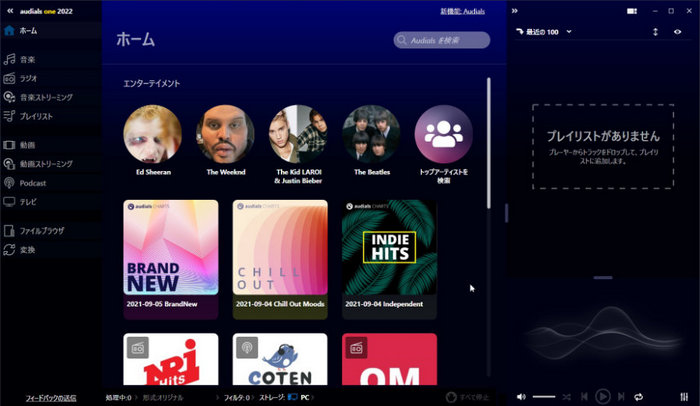Click the podcast badge on COTEN card
This screenshot has width=700, height=406.
pyautogui.click(x=247, y=348)
